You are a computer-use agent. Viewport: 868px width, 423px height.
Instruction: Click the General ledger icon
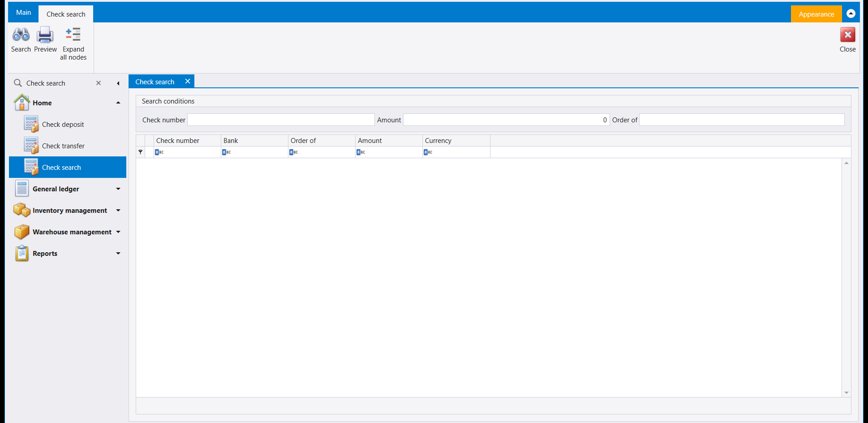(21, 189)
